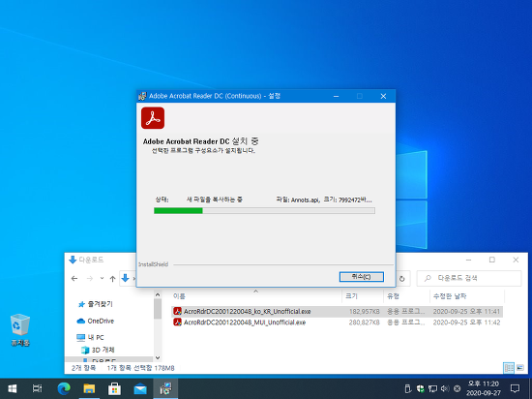
Task: Click the green installation progress bar
Action: [x=264, y=211]
